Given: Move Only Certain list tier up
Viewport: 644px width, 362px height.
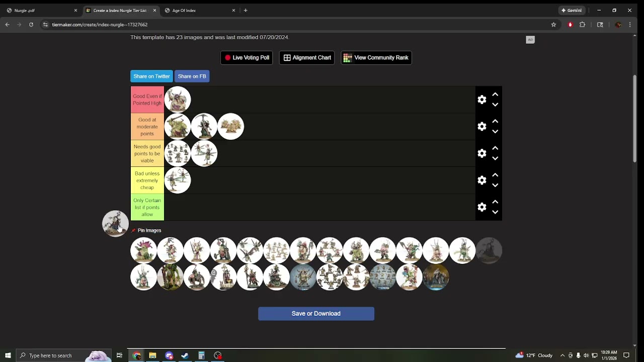Looking at the screenshot, I should pos(495,202).
